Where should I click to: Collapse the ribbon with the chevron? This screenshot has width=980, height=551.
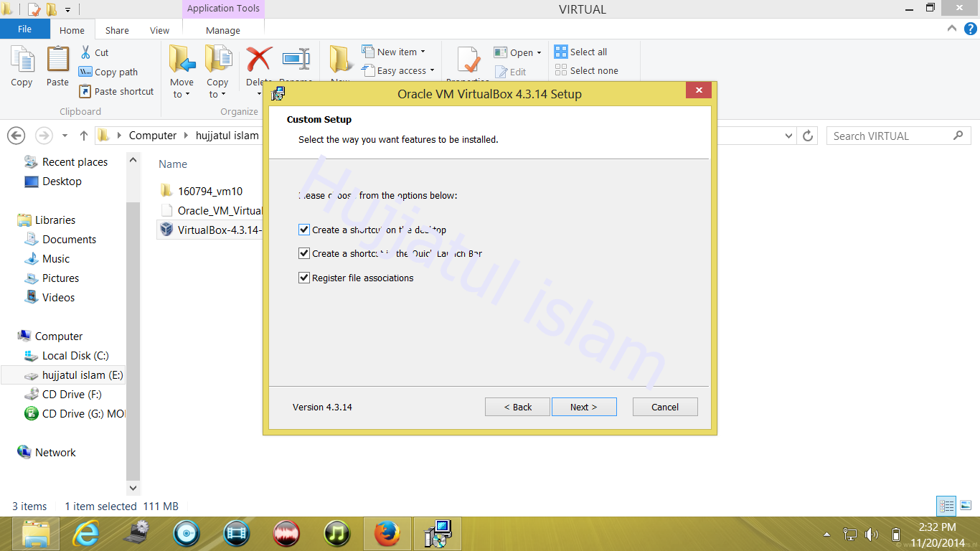click(x=952, y=29)
